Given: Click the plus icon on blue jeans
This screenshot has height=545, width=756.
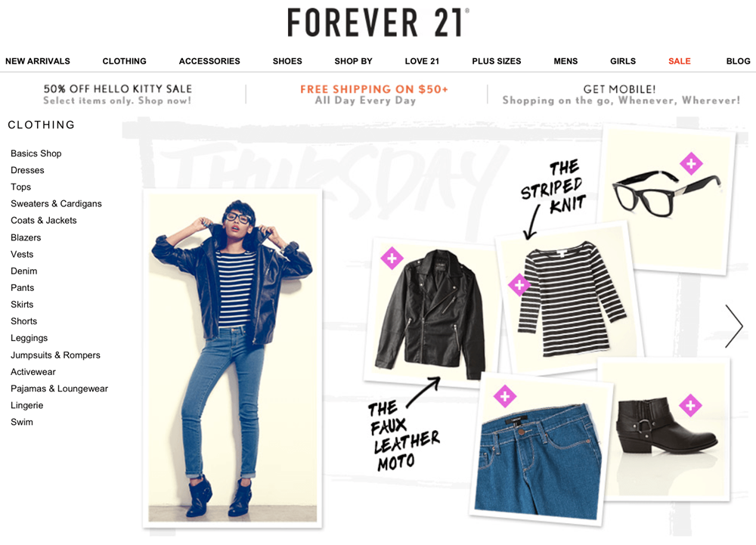Looking at the screenshot, I should (x=505, y=397).
